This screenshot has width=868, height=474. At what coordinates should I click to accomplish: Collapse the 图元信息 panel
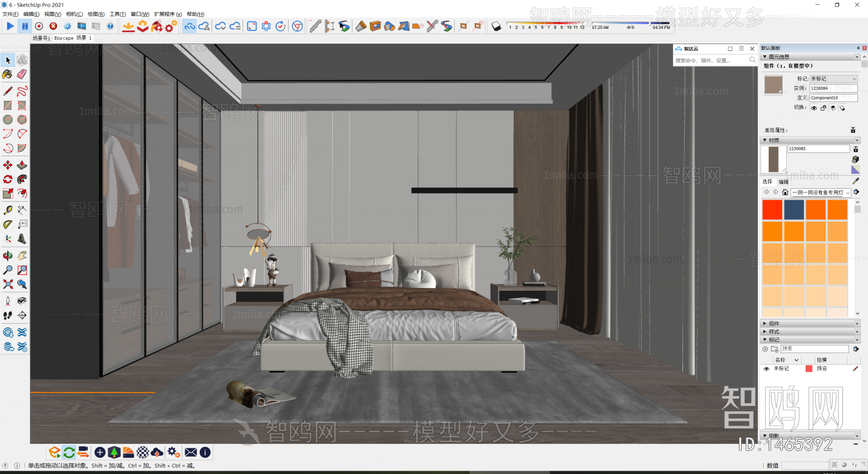(765, 56)
